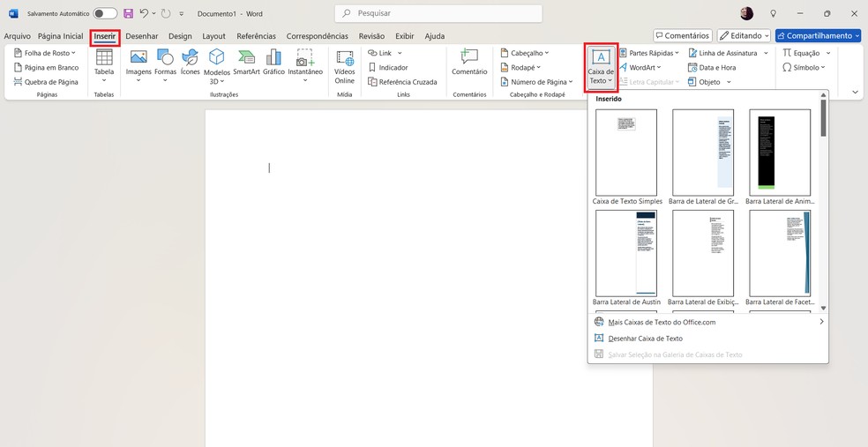
Task: Add a new Comentário
Action: 469,63
